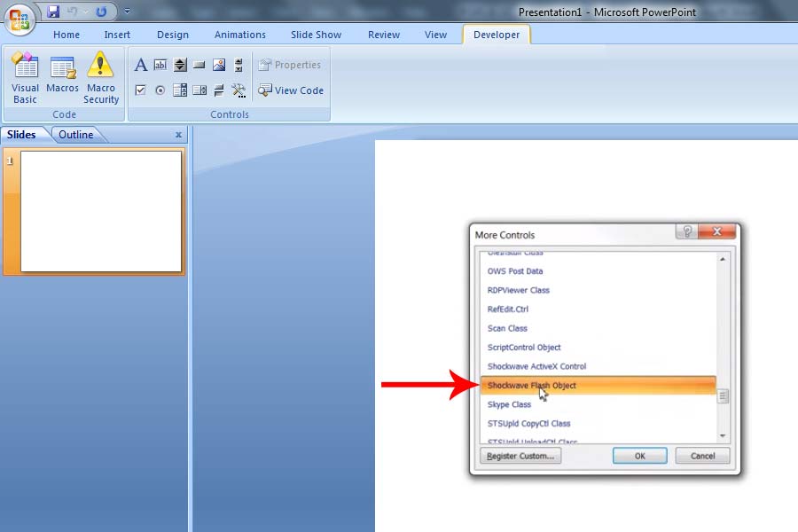Cancel the More Controls dialog
Image resolution: width=798 pixels, height=532 pixels.
pos(702,456)
